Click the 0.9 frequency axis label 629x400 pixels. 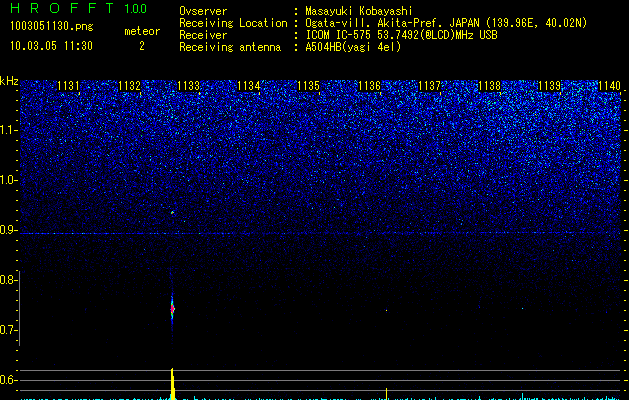pos(9,230)
